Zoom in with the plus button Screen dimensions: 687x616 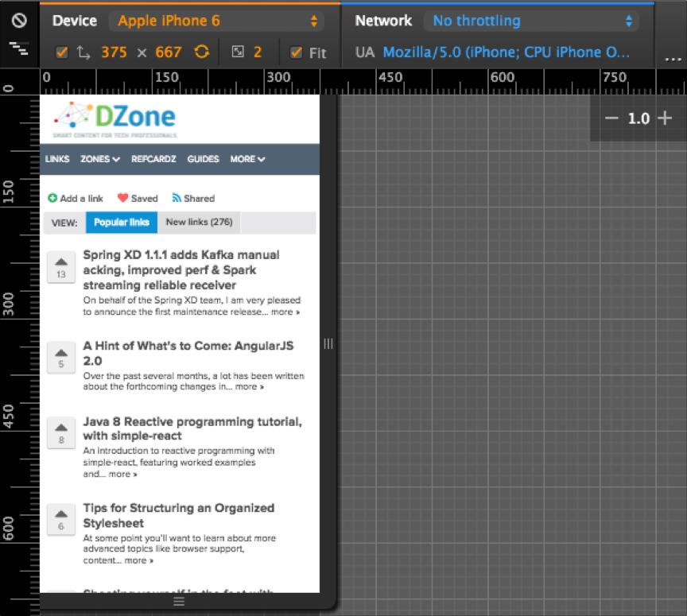coord(665,118)
